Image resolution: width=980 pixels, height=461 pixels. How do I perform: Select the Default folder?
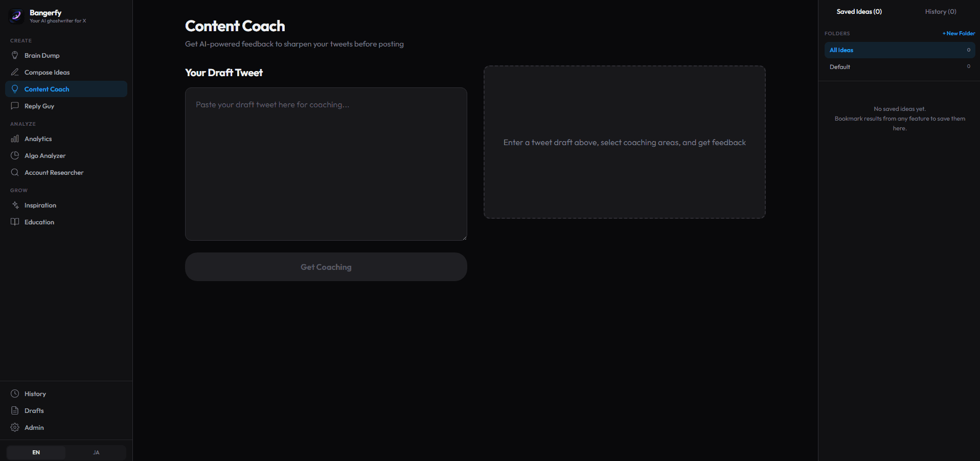[839, 66]
